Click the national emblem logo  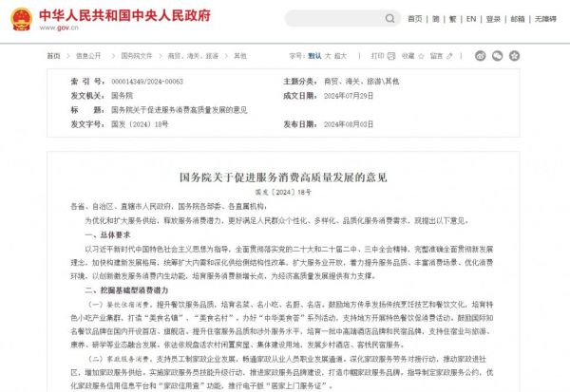click(x=22, y=19)
